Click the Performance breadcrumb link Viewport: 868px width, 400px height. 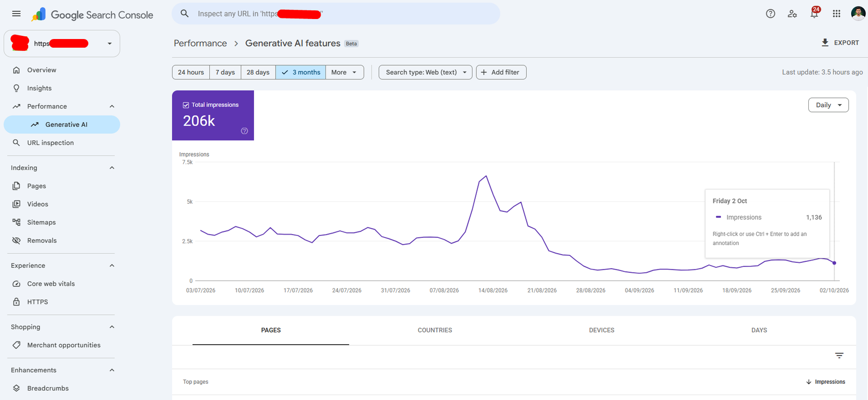pos(200,43)
